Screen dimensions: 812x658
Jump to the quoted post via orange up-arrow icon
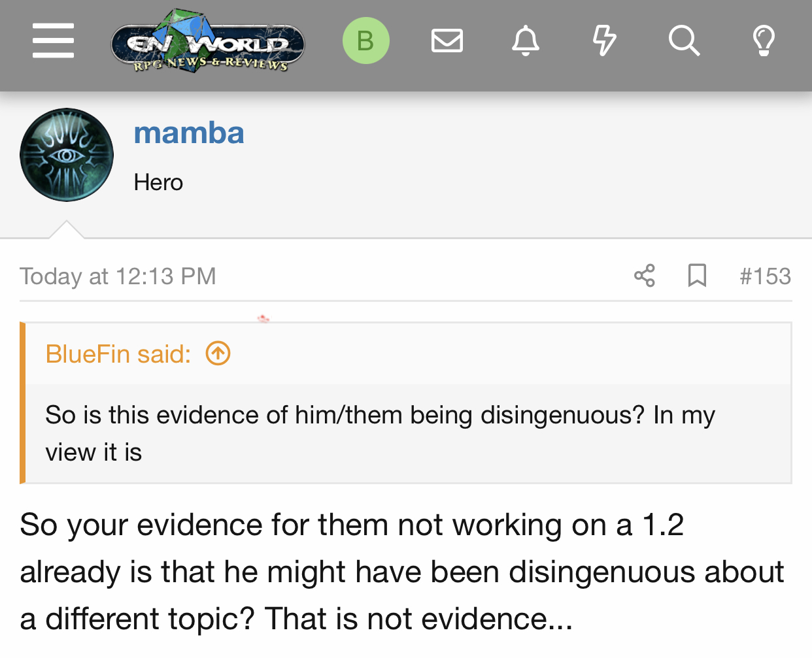[218, 354]
